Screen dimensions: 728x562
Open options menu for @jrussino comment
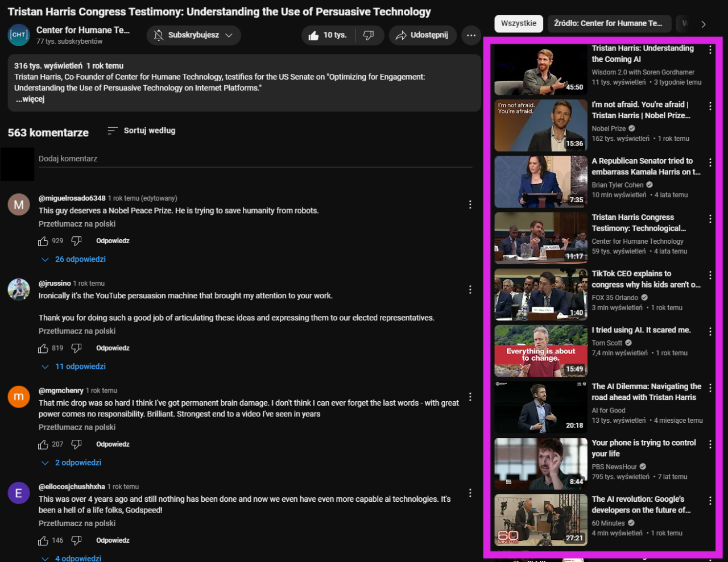(x=470, y=290)
